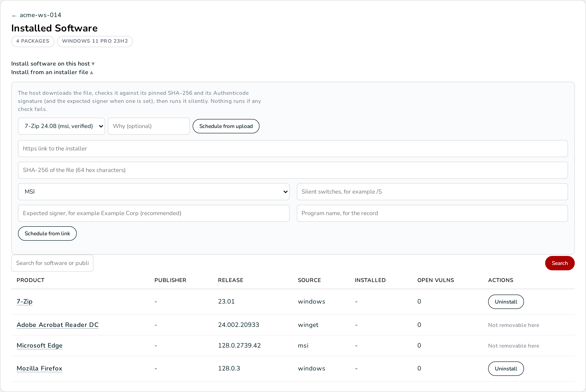Collapse 'Install from an installer file'
Screen dimensions: 586x392
click(x=52, y=72)
